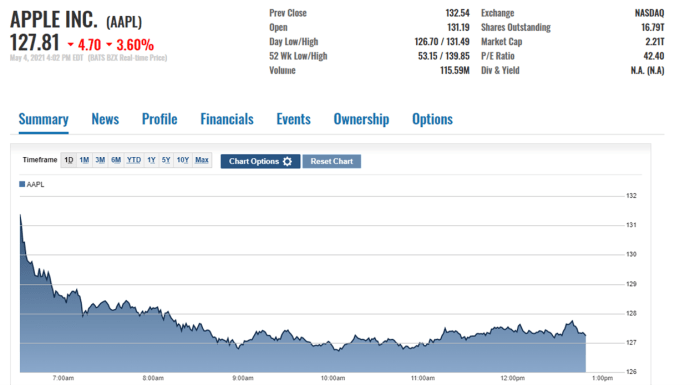Click the Reset Chart button

(x=332, y=161)
